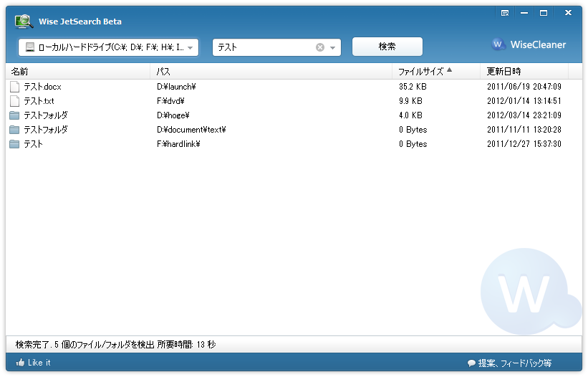
Task: Clear the search text with the X icon
Action: click(x=320, y=47)
